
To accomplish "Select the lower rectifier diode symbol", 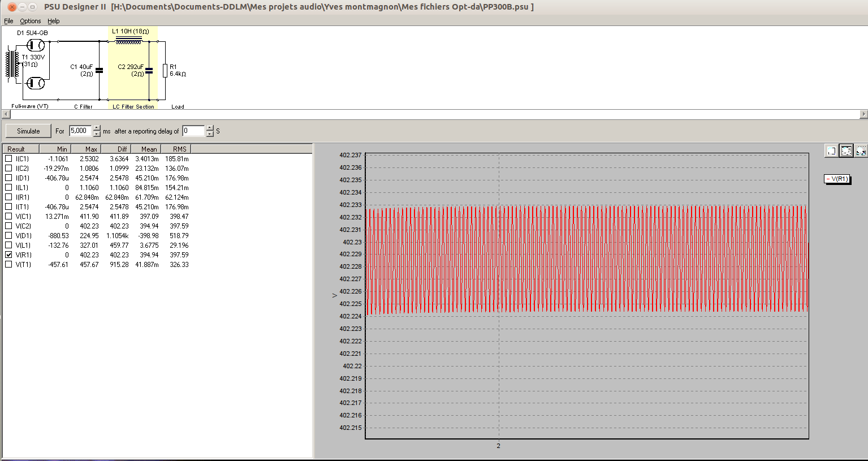I will (x=36, y=83).
